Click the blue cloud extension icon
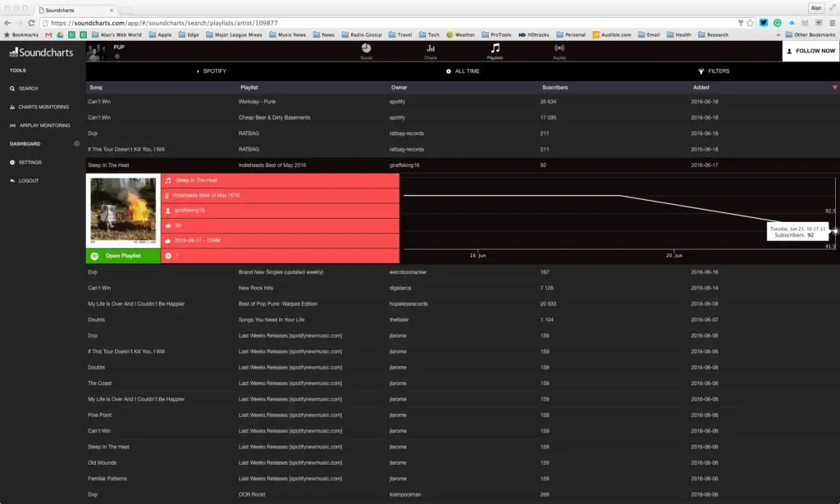 (x=792, y=23)
